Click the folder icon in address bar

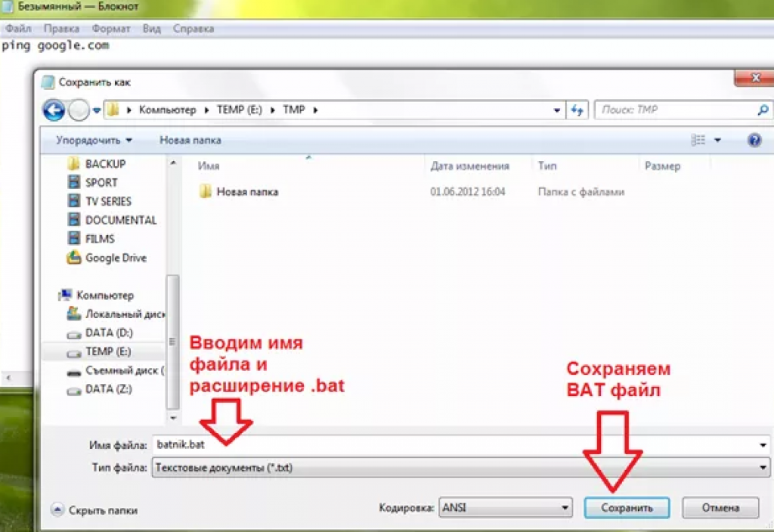[x=113, y=109]
